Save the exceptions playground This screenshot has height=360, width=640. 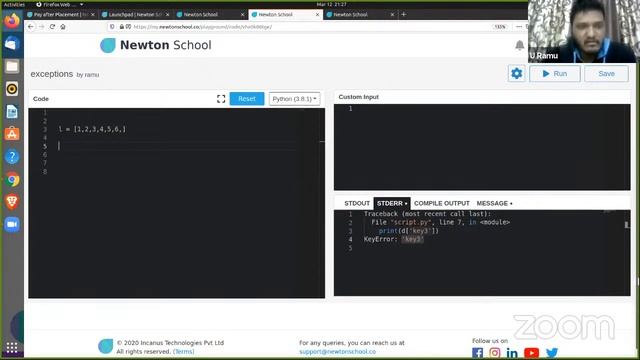click(606, 73)
